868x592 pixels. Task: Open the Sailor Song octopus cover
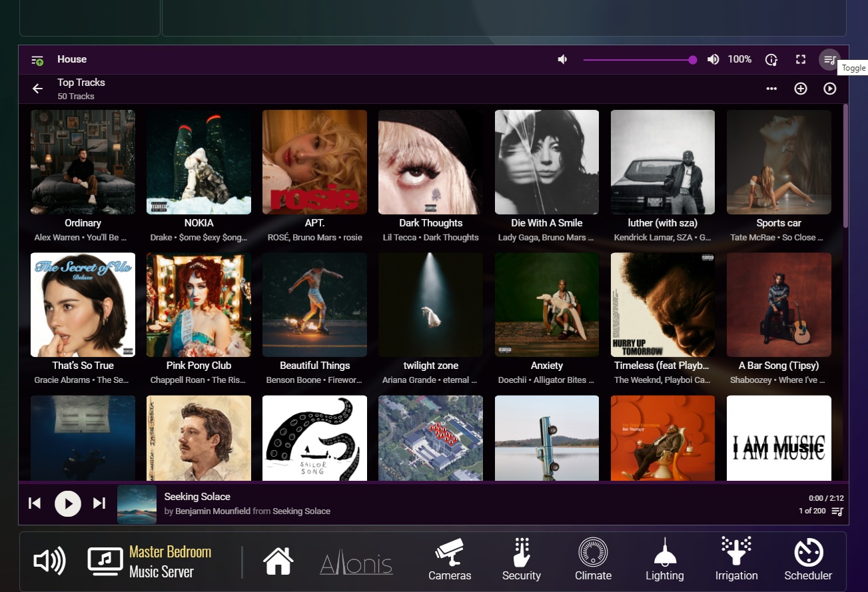click(x=314, y=438)
